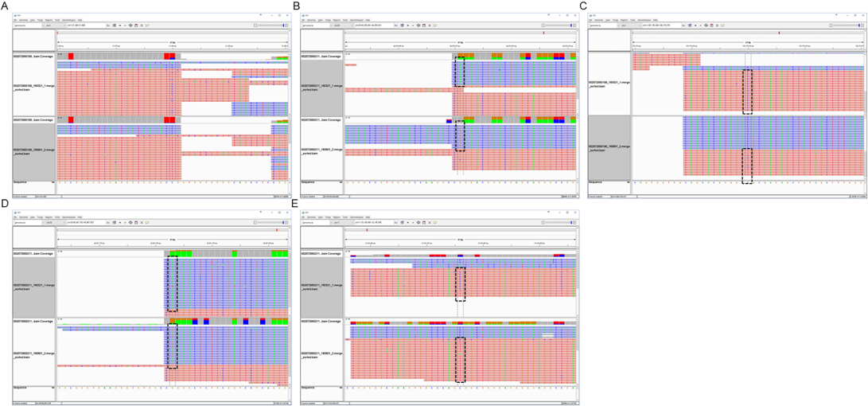The image size is (868, 406).
Task: Click the Go button in panel E
Action: tap(397, 223)
